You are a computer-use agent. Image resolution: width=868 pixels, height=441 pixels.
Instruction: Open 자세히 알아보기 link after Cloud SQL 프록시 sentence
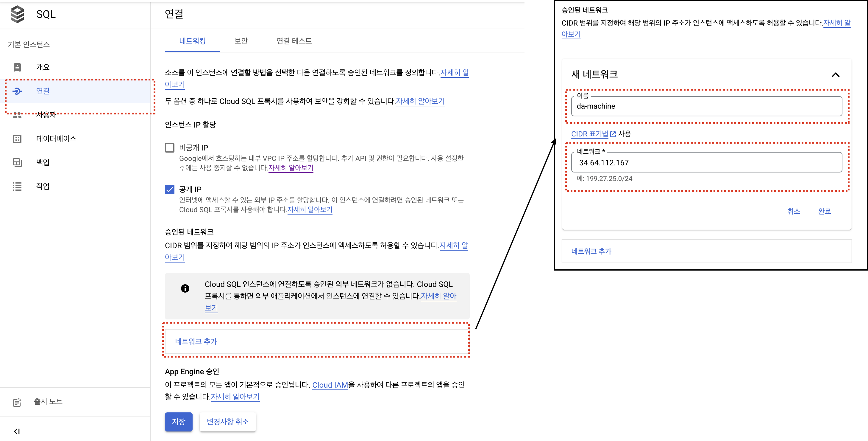[x=420, y=101]
